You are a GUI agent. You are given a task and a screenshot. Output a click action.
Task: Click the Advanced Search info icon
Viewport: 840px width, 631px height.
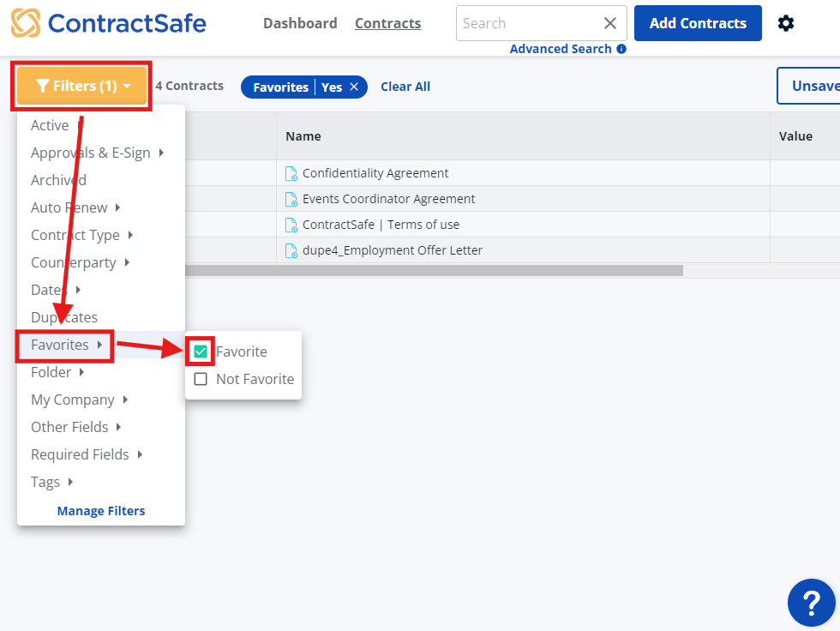(621, 49)
